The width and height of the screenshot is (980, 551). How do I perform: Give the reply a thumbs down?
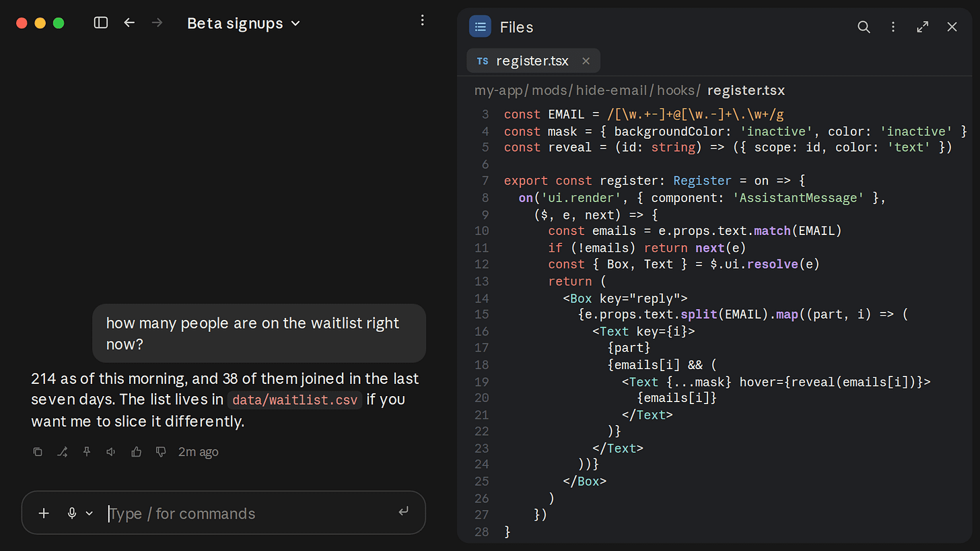(161, 452)
